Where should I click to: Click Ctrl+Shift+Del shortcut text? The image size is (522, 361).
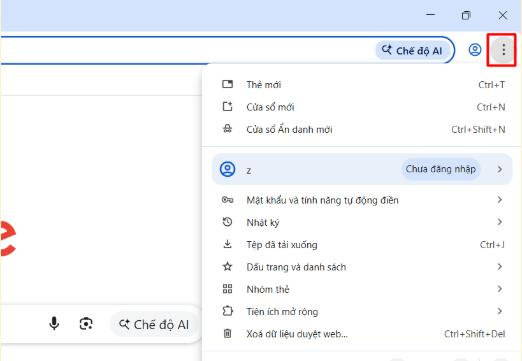click(475, 334)
